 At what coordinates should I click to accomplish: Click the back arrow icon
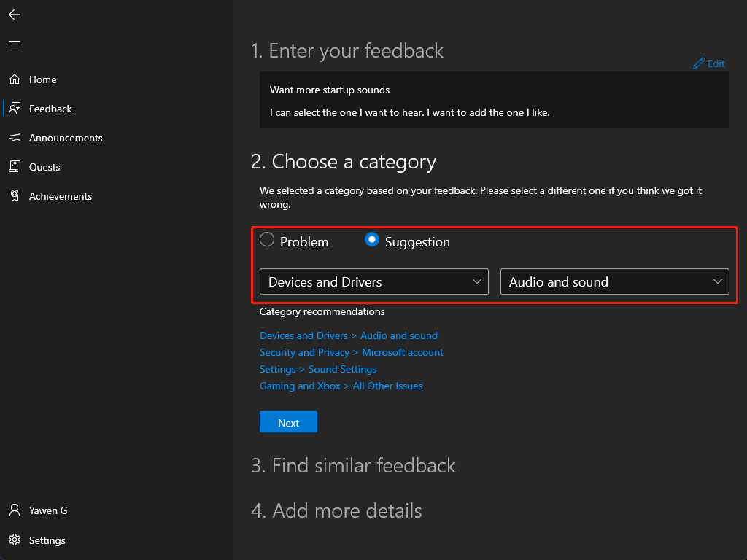pos(15,15)
